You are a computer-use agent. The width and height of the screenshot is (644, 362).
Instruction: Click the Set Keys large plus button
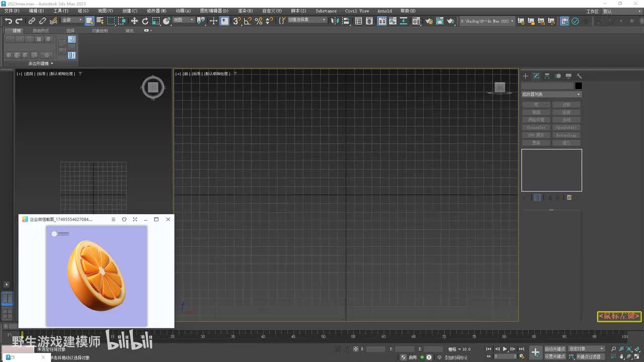click(536, 352)
